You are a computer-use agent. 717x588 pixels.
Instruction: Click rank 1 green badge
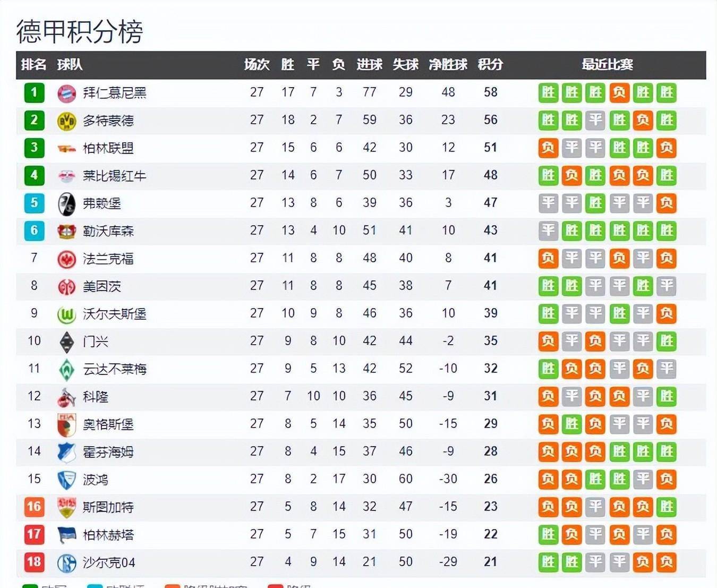[x=34, y=92]
